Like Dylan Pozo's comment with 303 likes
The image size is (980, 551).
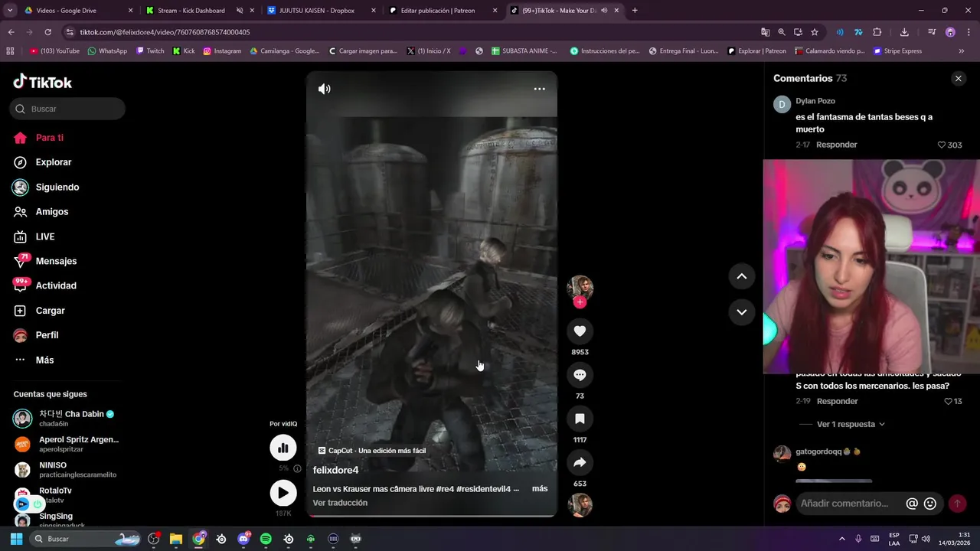(x=942, y=145)
